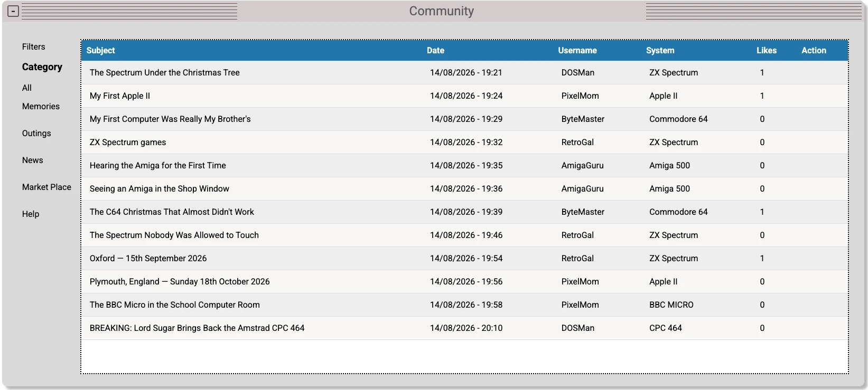Sort by the Subject column header
This screenshot has width=868, height=390.
click(x=101, y=50)
